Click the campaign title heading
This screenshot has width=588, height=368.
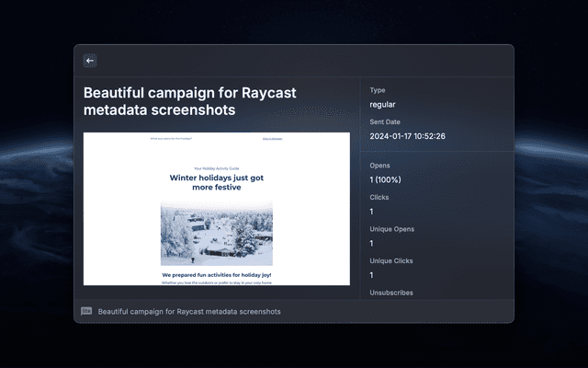[x=190, y=101]
